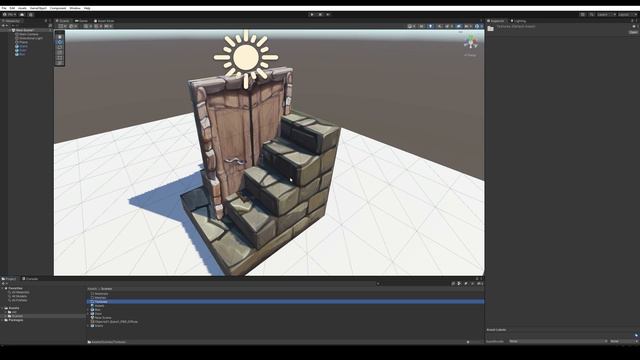Click the folder icon in Inspector header
Viewport: 640px width, 360px height.
coord(491,29)
